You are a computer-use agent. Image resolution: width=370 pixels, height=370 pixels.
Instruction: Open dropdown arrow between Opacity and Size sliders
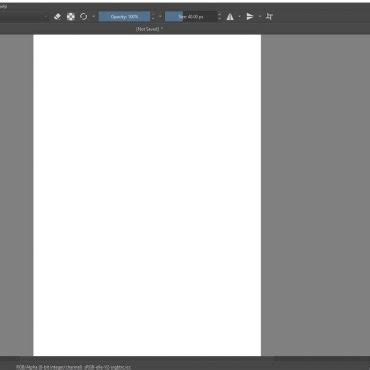pos(160,16)
